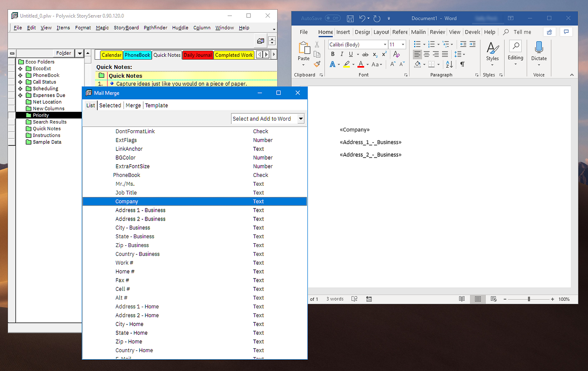588x371 pixels.
Task: Expand the EccoExt folder
Action: pyautogui.click(x=20, y=68)
